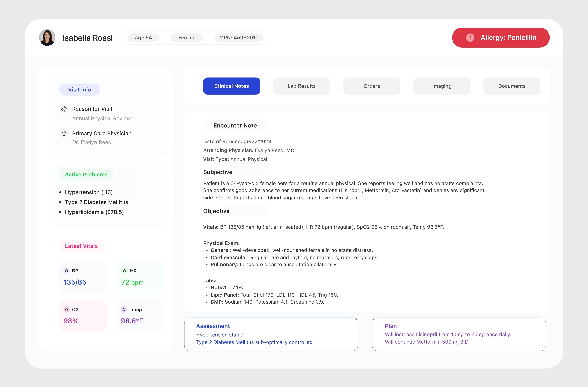Click the BP droplet icon
This screenshot has width=588, height=387.
(66, 271)
